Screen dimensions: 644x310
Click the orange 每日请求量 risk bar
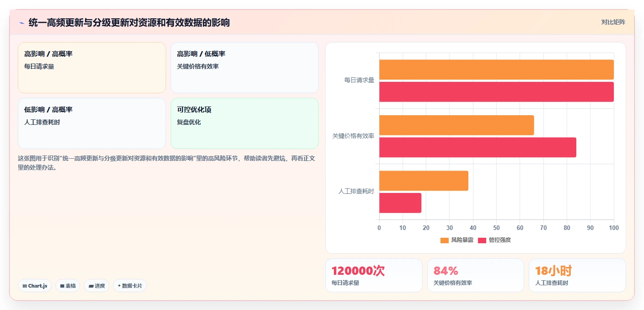496,69
